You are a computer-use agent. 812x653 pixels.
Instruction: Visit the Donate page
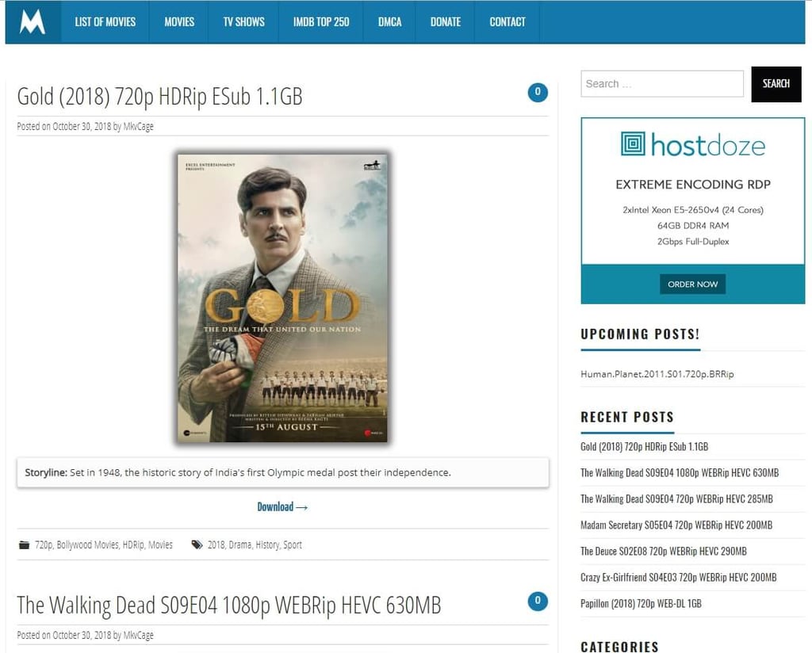point(446,21)
